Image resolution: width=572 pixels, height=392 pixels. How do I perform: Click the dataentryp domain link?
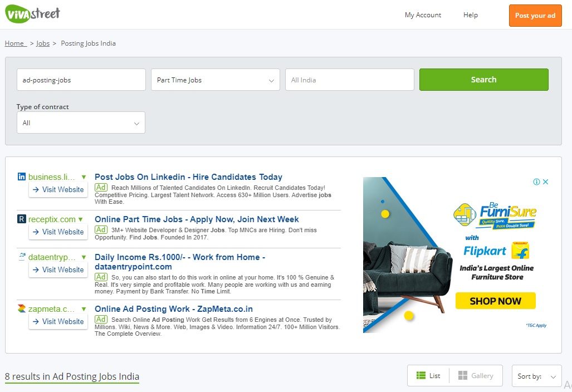(x=52, y=257)
